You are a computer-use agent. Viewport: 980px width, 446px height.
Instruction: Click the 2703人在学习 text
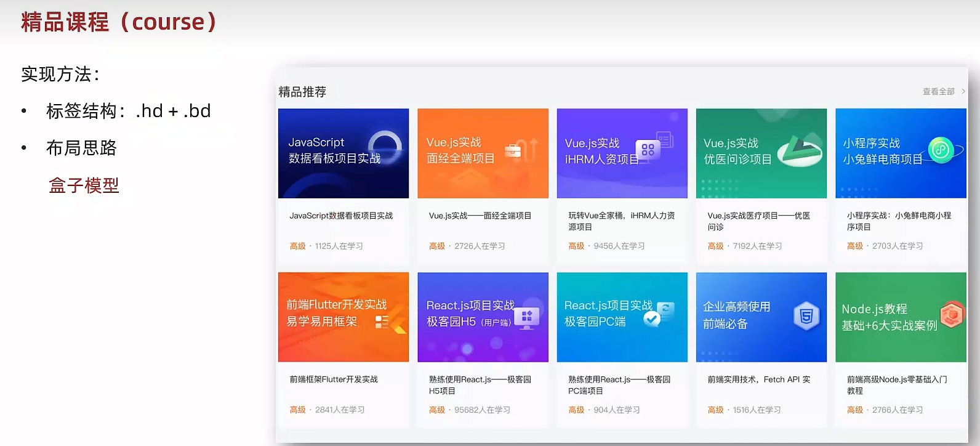pos(898,246)
